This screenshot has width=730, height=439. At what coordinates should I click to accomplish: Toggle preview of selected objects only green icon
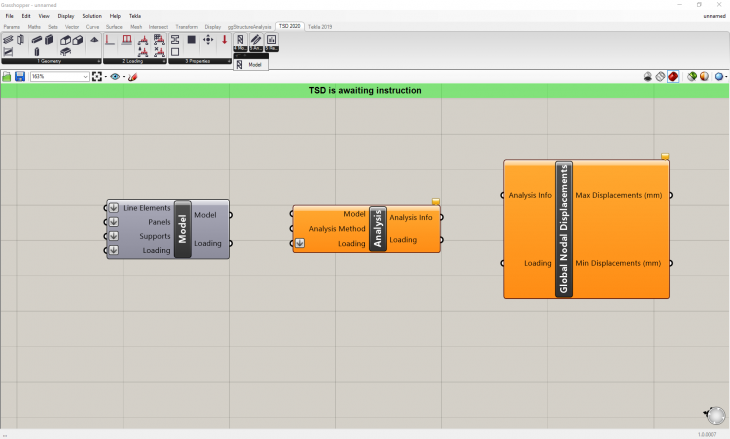tap(692, 76)
